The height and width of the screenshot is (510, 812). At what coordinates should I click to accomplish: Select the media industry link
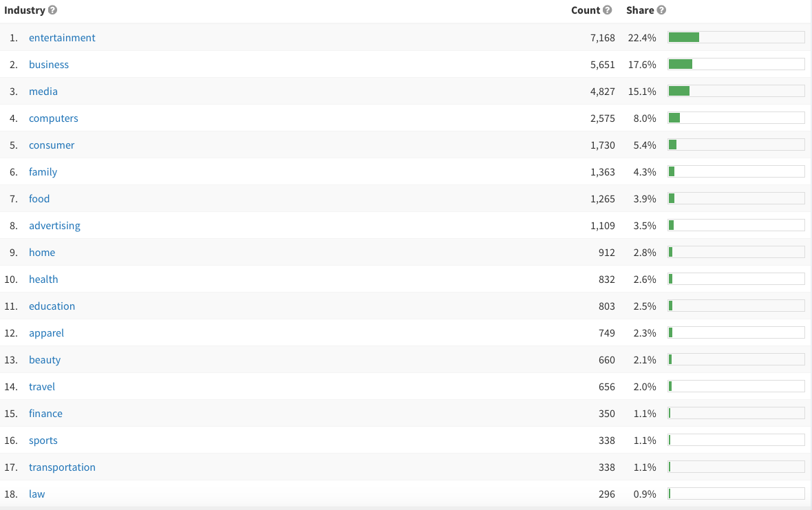[x=43, y=92]
